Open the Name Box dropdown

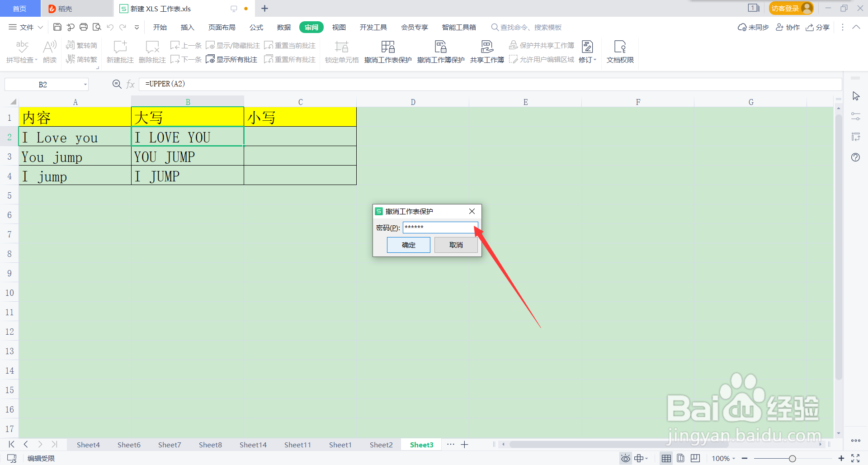pyautogui.click(x=85, y=84)
